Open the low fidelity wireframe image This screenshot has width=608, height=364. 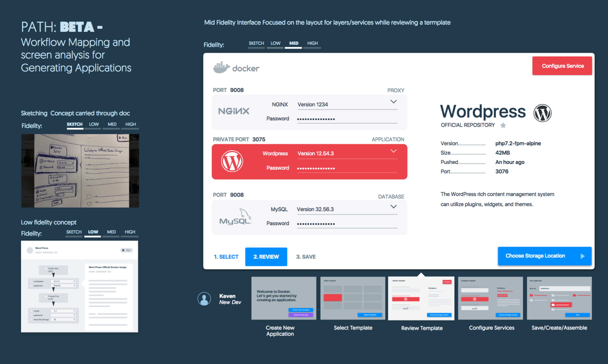(79, 286)
